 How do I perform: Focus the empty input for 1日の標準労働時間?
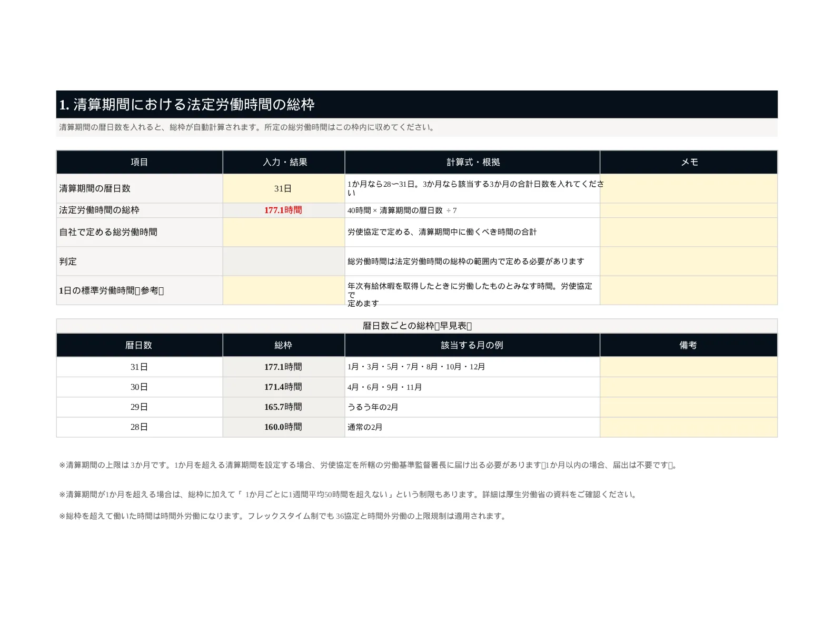tap(284, 290)
